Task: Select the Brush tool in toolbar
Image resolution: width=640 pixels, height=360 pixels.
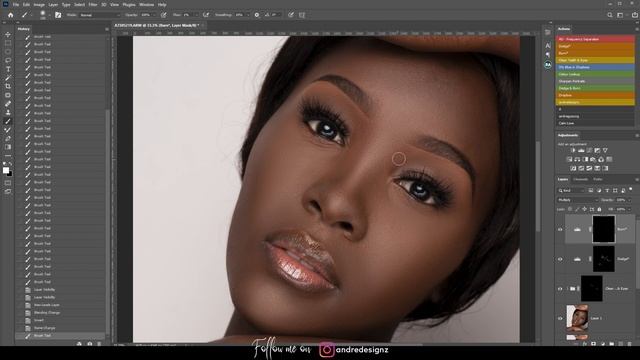Action: 8,121
